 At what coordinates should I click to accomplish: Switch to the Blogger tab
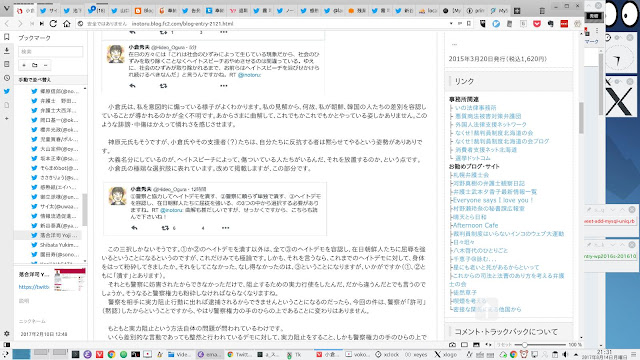point(144,11)
